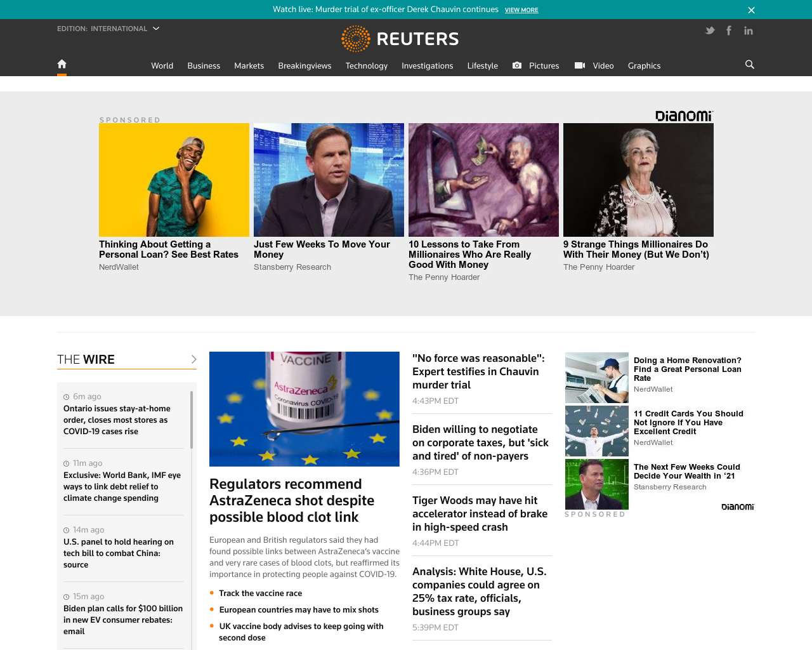Click the home renovation ad thumbnail
This screenshot has width=812, height=650.
[x=597, y=378]
